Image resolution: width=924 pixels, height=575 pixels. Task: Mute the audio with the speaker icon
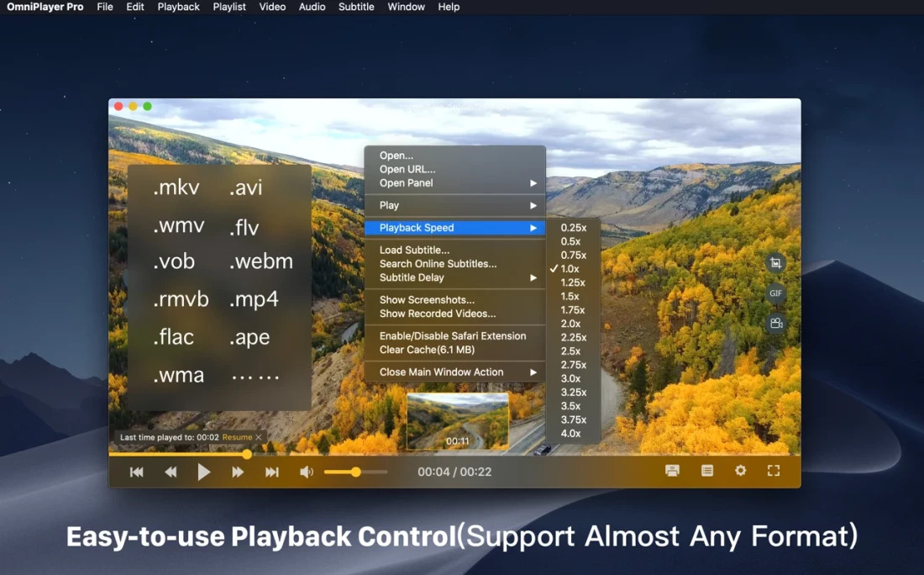[307, 472]
